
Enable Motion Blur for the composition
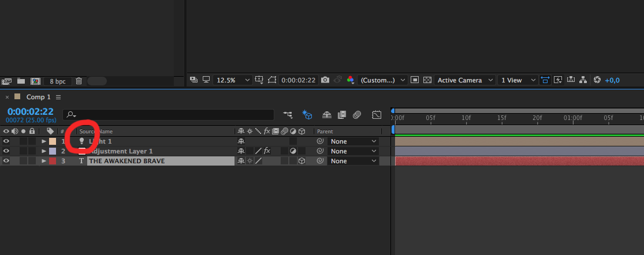357,115
